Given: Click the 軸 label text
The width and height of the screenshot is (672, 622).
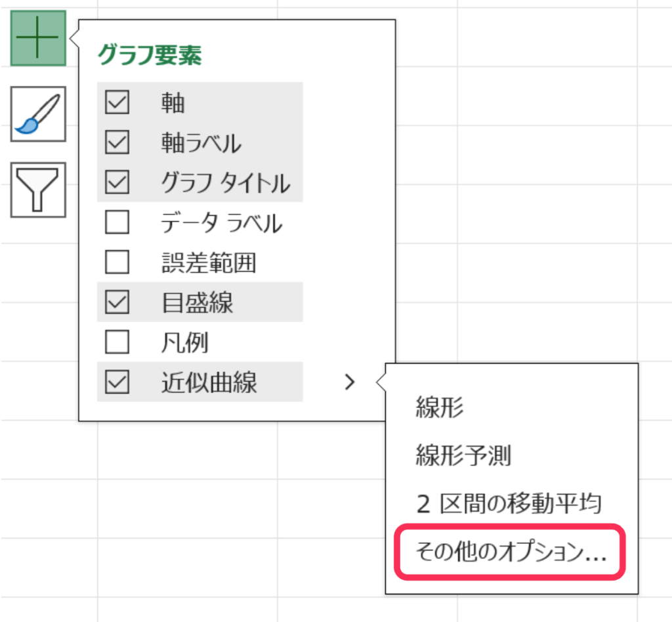Looking at the screenshot, I should [x=173, y=103].
